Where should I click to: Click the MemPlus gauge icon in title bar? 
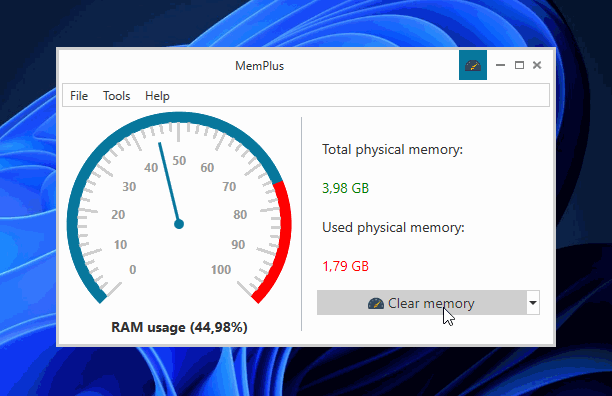pos(473,65)
